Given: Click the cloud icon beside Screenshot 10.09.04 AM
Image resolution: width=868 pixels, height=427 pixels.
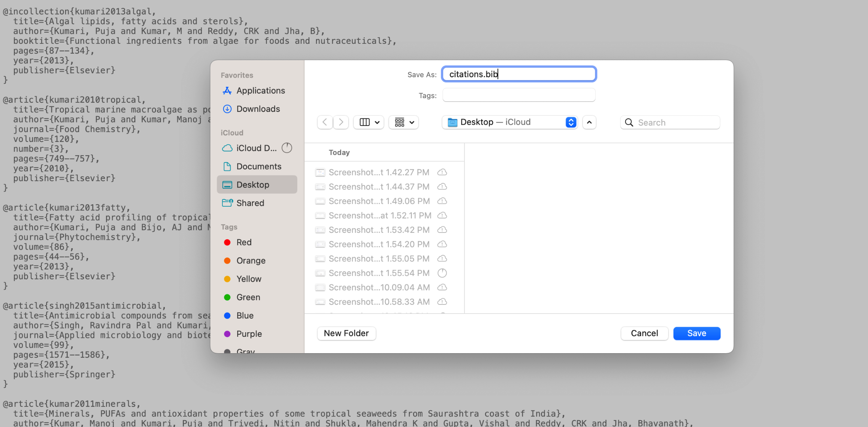Looking at the screenshot, I should pos(442,287).
